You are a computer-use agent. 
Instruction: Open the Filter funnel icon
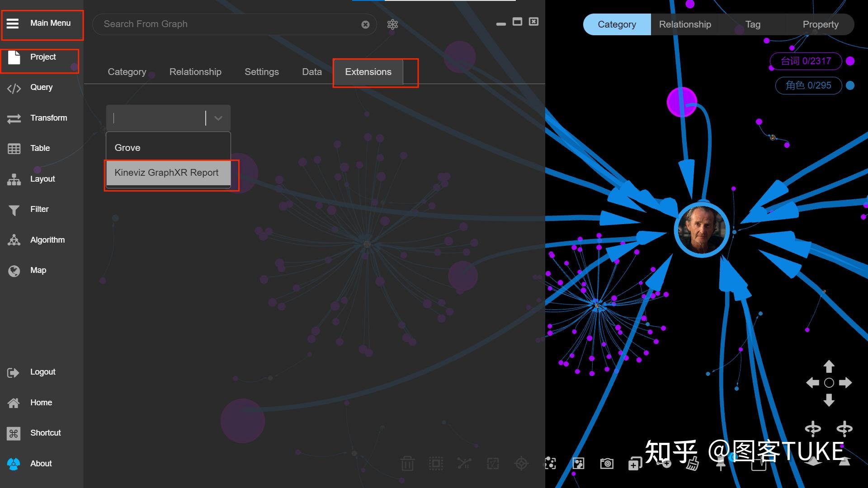point(14,210)
